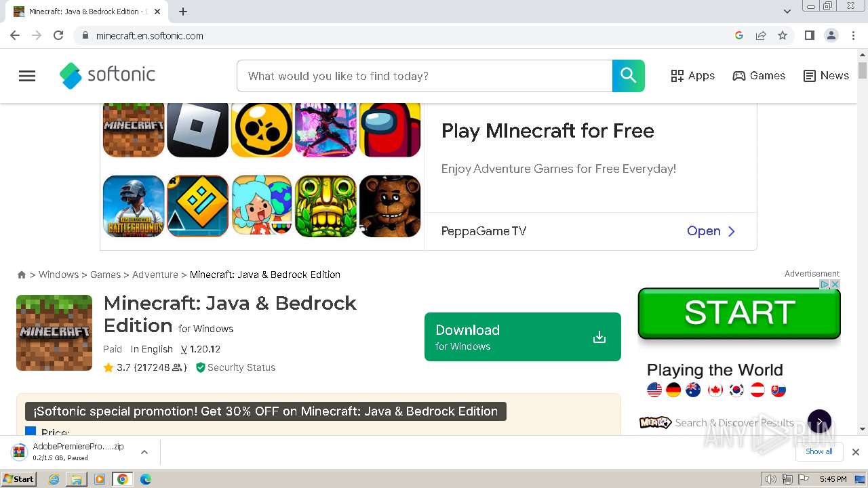This screenshot has width=868, height=488.
Task: Expand the AdobePremierePro download options
Action: coord(144,452)
